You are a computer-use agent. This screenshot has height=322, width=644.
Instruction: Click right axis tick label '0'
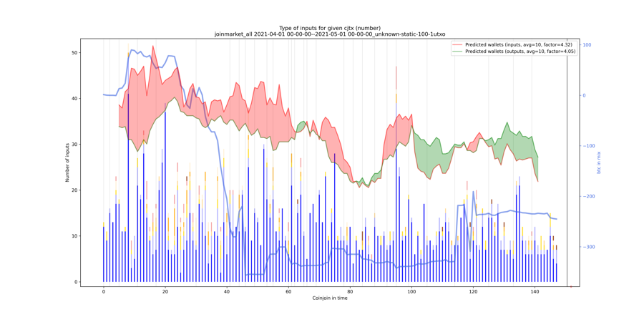point(584,96)
